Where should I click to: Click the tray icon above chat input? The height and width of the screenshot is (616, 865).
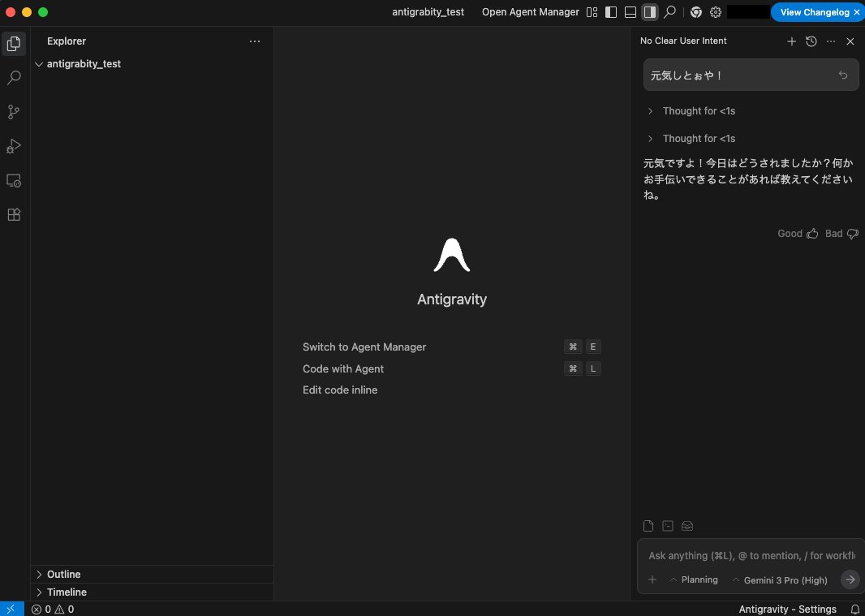[x=686, y=526]
